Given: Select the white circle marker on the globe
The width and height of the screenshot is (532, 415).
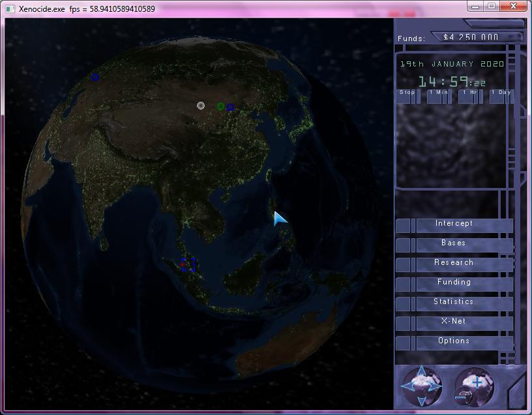Looking at the screenshot, I should (201, 106).
